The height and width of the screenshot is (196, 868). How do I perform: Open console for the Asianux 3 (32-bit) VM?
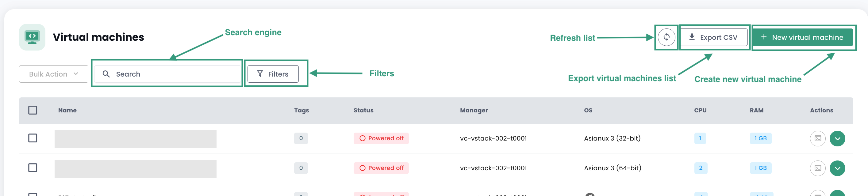(x=817, y=138)
